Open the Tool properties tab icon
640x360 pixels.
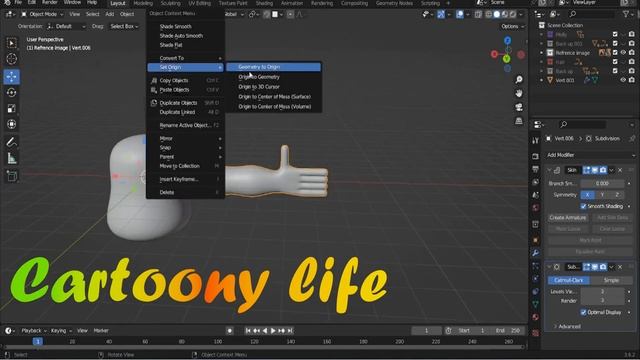(x=536, y=141)
